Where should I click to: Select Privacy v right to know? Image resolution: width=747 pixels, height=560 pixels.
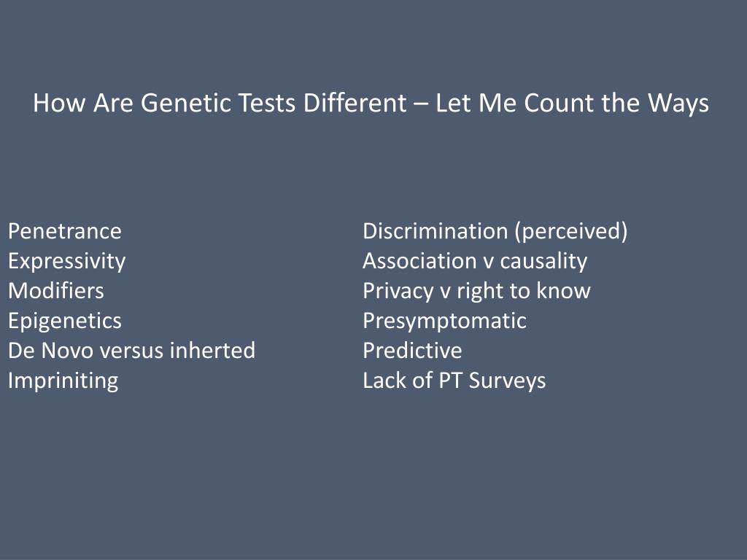point(476,292)
